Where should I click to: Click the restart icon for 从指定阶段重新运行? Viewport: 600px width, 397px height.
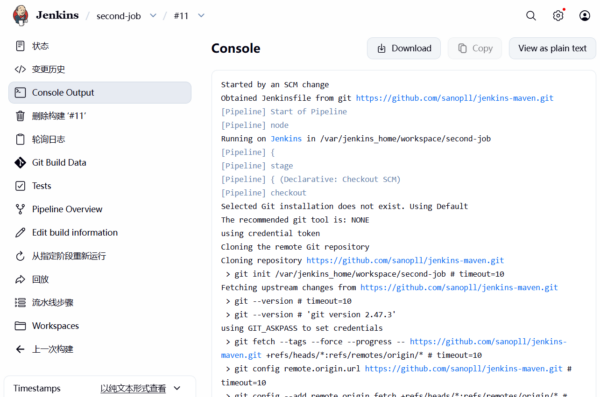pos(20,256)
